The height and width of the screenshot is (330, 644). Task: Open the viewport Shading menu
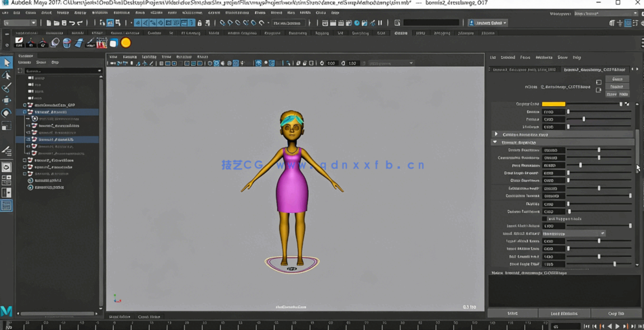point(130,57)
